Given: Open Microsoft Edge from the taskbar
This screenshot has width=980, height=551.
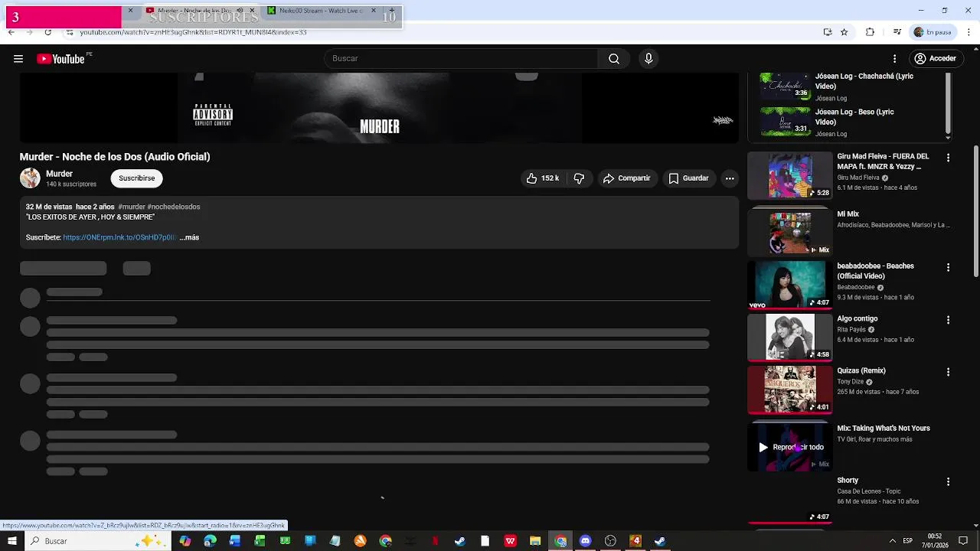Looking at the screenshot, I should pyautogui.click(x=210, y=541).
